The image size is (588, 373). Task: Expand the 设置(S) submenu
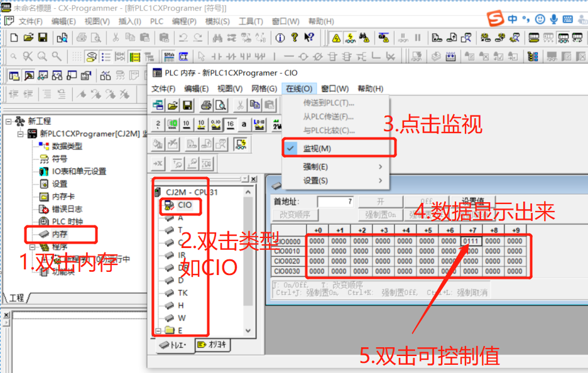335,181
